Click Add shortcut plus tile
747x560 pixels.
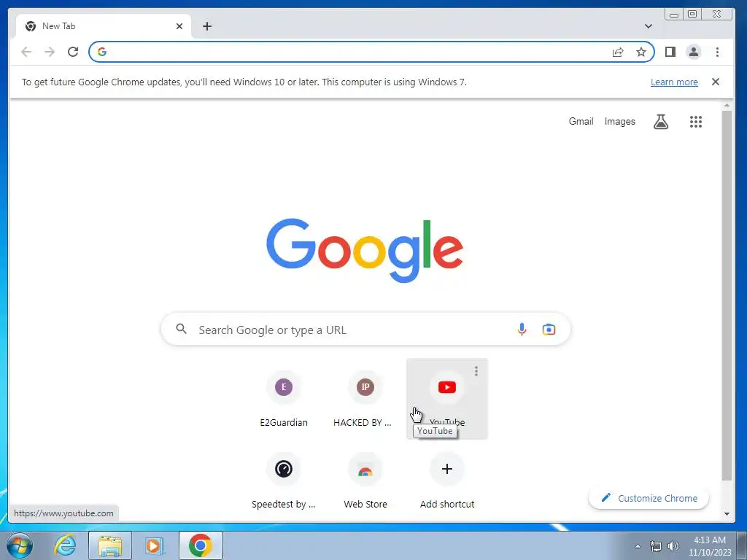(447, 481)
